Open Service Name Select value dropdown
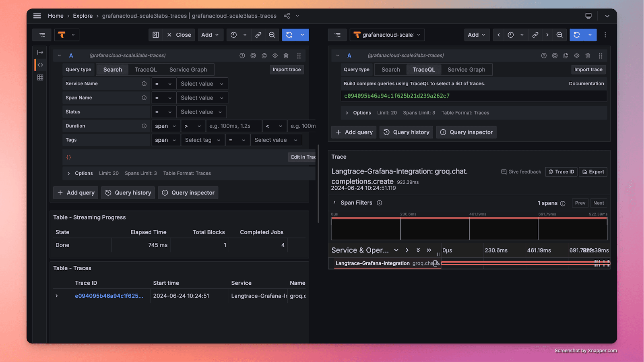Viewport: 644px width, 362px height. [x=202, y=84]
